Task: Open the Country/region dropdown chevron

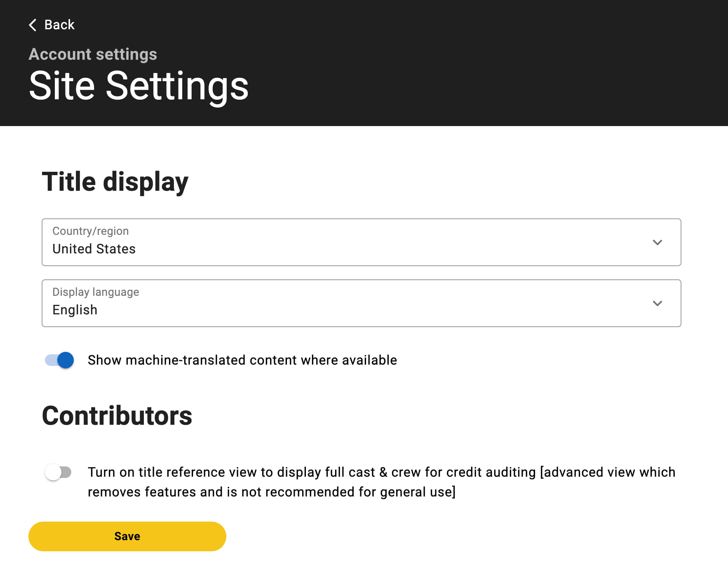Action: [658, 243]
